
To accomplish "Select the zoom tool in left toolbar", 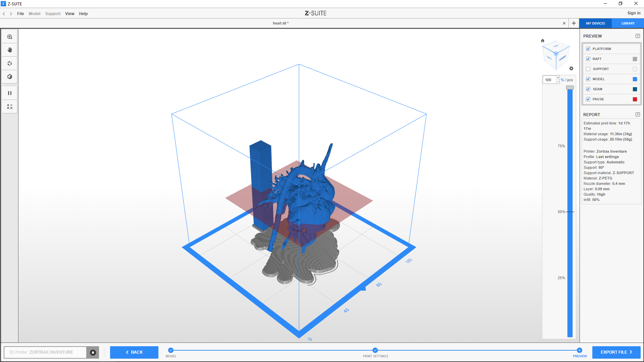I will click(10, 37).
